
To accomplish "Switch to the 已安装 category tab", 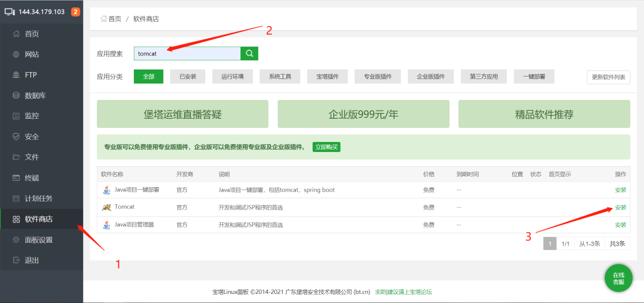I will (x=187, y=77).
